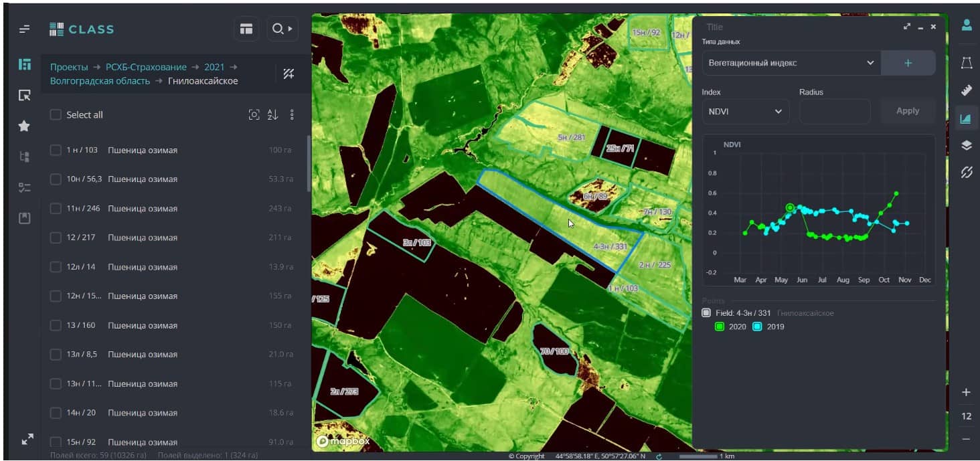Expand the NDVI index dropdown

[745, 112]
